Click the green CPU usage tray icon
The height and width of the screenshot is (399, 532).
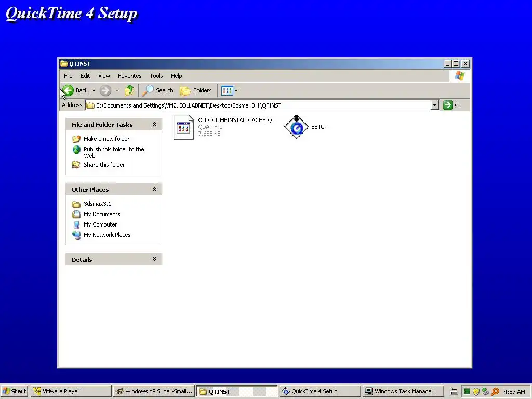467,392
